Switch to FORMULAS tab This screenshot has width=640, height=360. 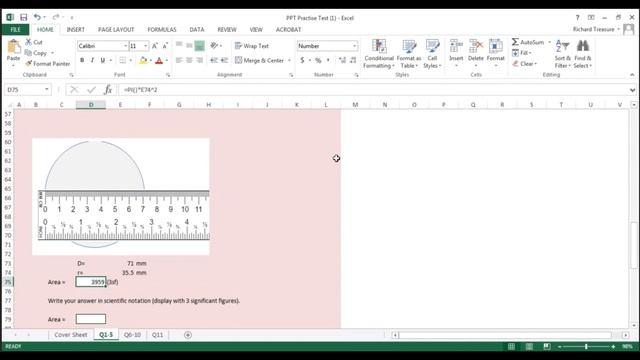coord(162,29)
